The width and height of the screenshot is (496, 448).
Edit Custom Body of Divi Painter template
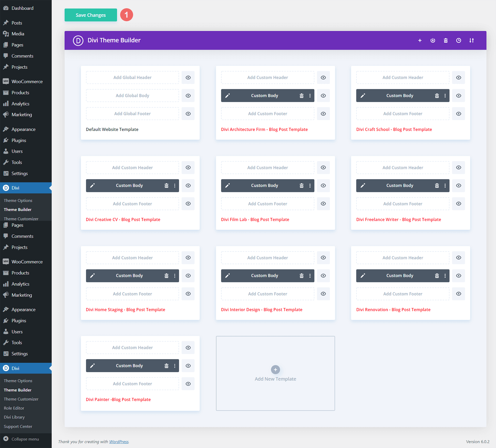pyautogui.click(x=93, y=366)
